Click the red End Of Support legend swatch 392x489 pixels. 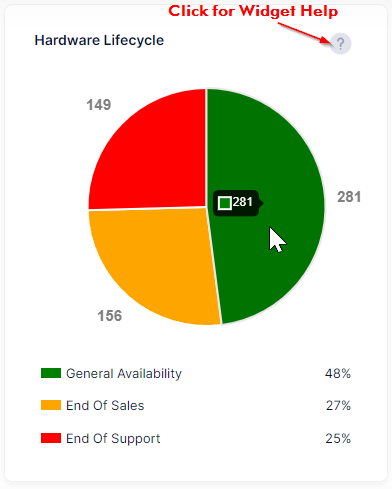point(51,438)
